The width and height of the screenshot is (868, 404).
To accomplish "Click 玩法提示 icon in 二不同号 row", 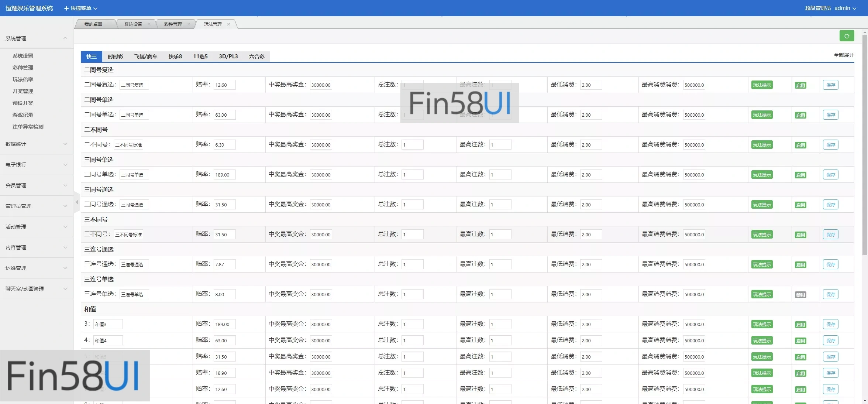I will pos(762,145).
